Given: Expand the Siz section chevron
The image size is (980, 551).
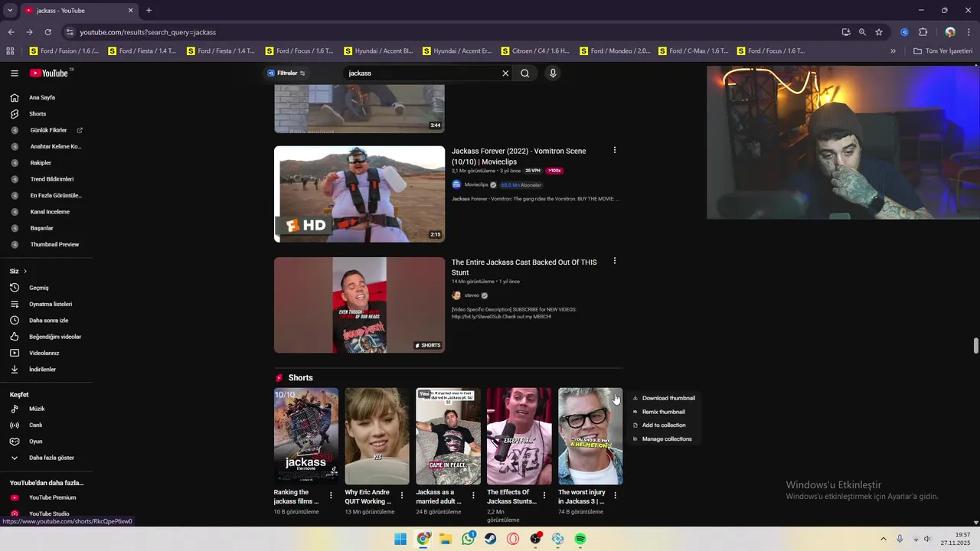Looking at the screenshot, I should pyautogui.click(x=24, y=272).
